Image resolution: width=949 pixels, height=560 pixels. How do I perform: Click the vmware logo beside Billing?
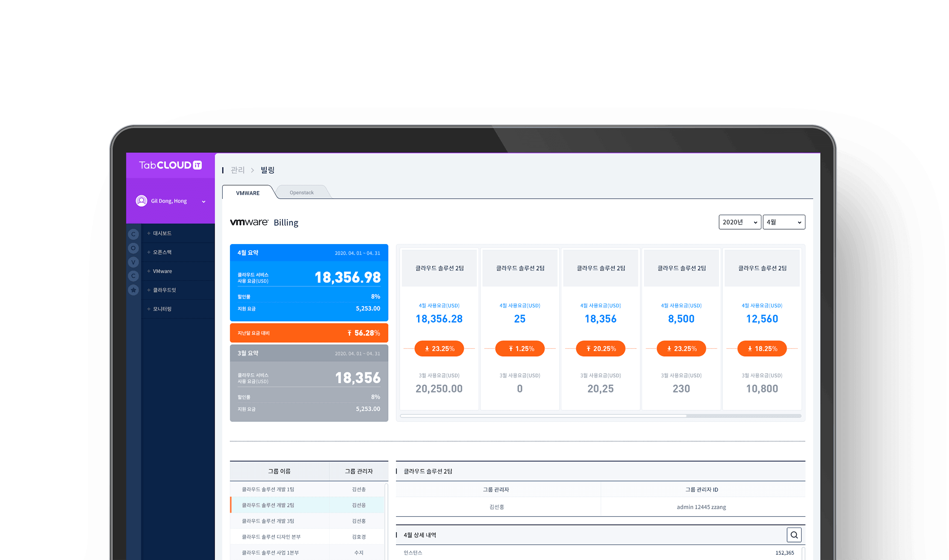(x=249, y=222)
